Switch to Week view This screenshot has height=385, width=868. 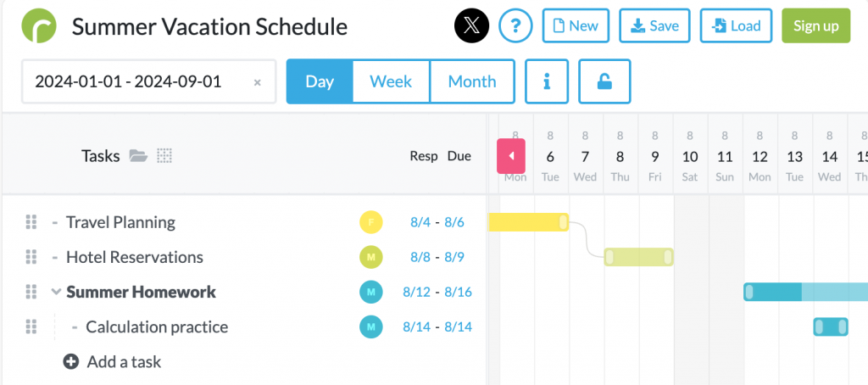point(391,81)
